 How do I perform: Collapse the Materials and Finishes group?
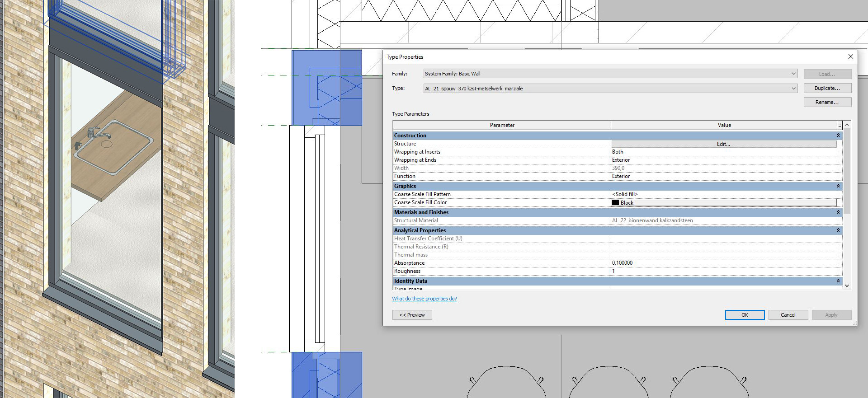tap(838, 212)
